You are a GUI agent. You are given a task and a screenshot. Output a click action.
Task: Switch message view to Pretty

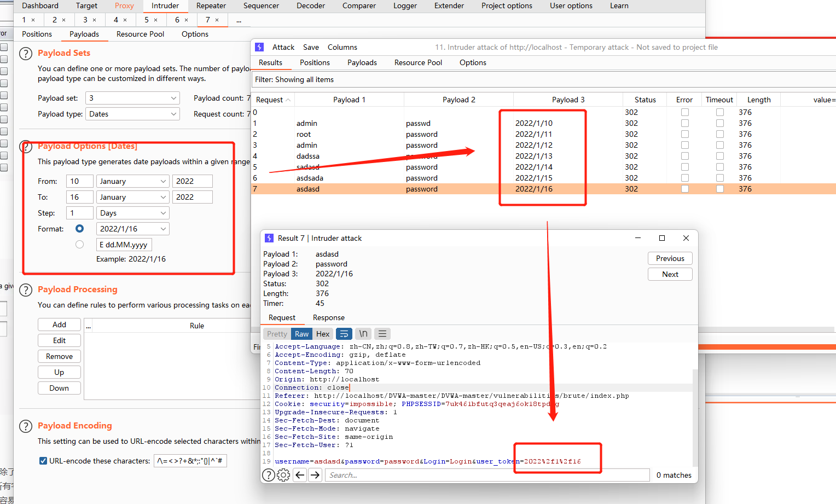(x=277, y=334)
